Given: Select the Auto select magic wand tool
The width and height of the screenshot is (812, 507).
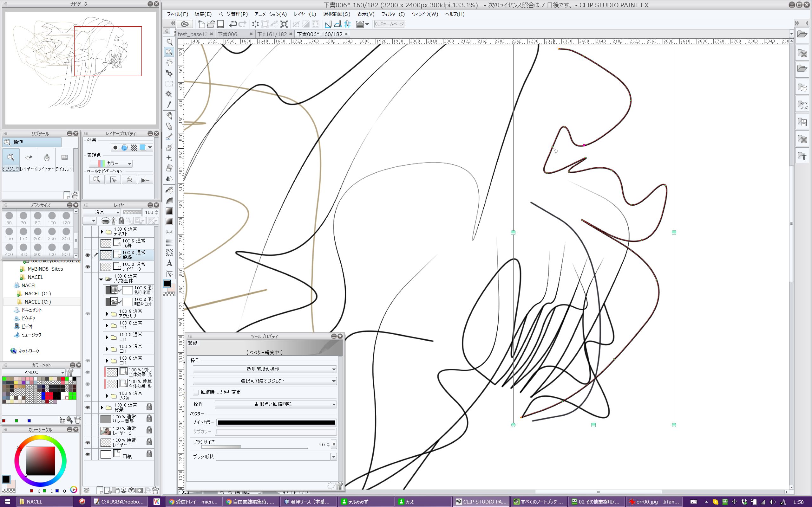Looking at the screenshot, I should coord(169,94).
